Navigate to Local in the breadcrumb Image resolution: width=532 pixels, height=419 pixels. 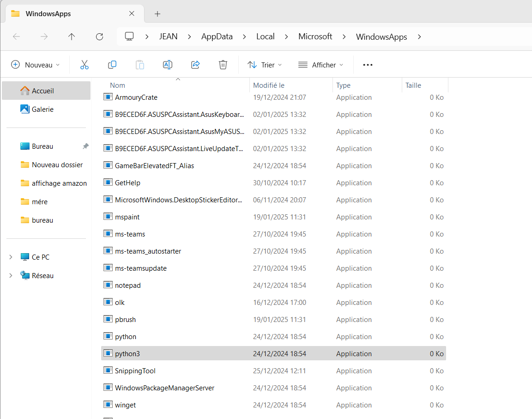(x=266, y=36)
